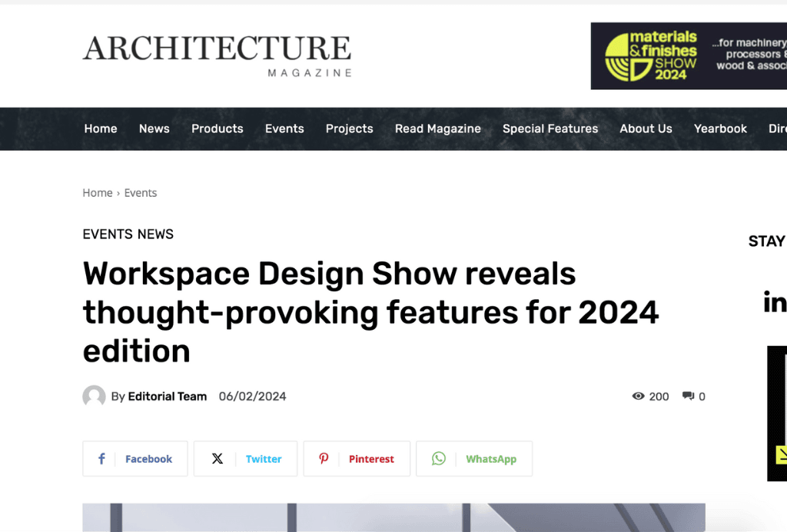This screenshot has width=787, height=532.
Task: Click the Pinterest share icon
Action: click(324, 459)
